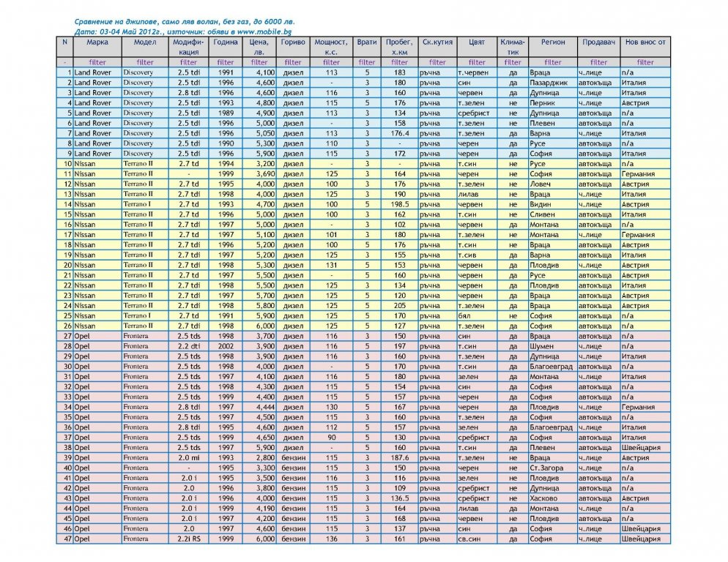The image size is (728, 562).
Task: Open the filter under Регион column
Action: [x=552, y=62]
